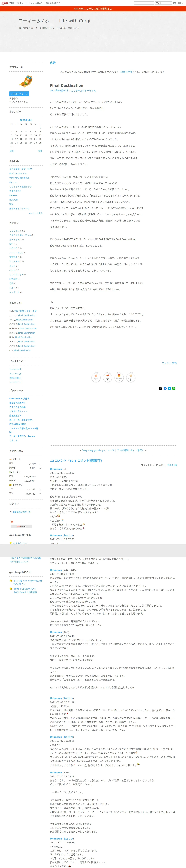Open おすすめブログ link
This screenshot has height=868, width=186.
click(x=20, y=543)
